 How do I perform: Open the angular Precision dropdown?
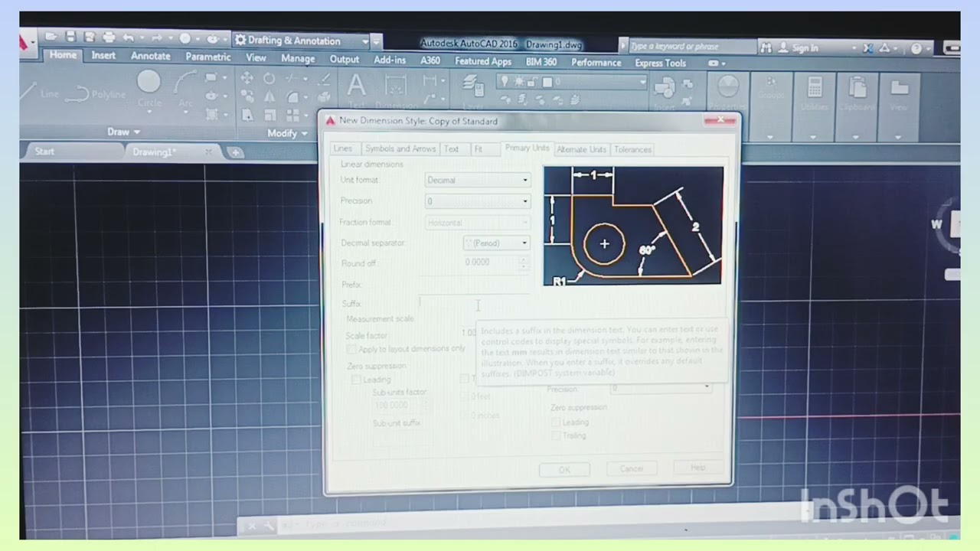(661, 389)
